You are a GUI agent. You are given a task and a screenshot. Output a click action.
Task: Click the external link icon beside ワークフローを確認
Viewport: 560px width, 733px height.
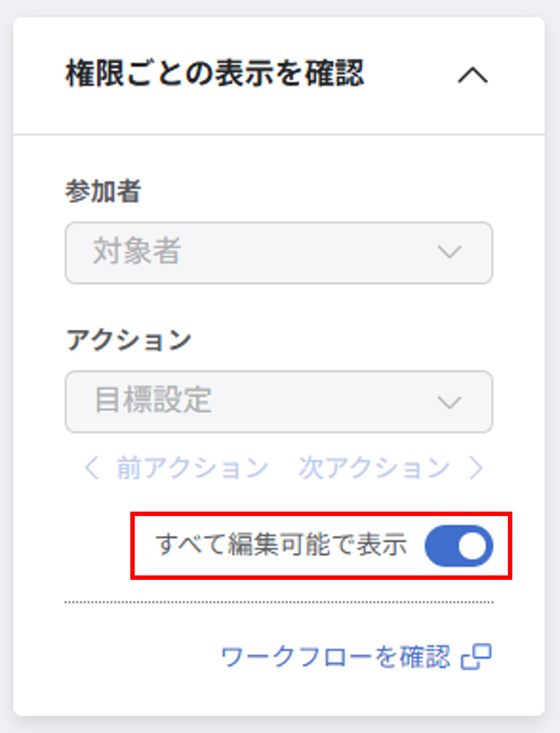[x=476, y=657]
